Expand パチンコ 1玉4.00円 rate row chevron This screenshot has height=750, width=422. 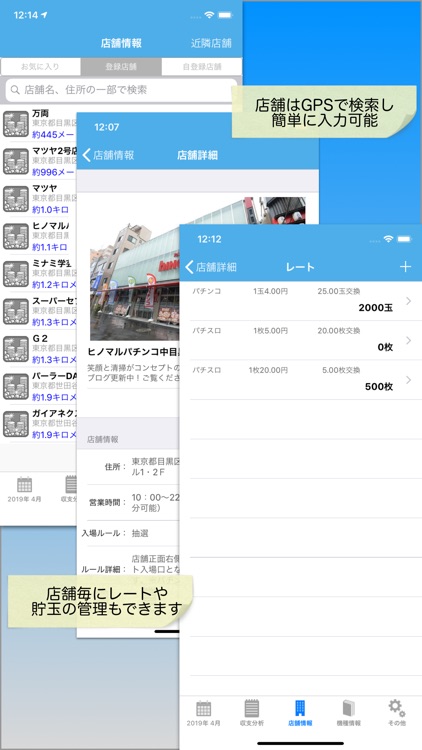pyautogui.click(x=408, y=301)
